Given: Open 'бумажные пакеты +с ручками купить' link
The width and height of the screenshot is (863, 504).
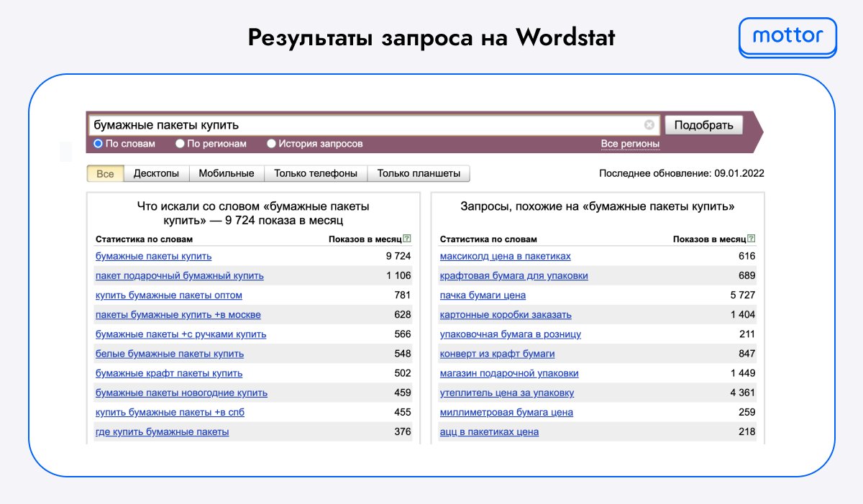Looking at the screenshot, I should (x=181, y=334).
